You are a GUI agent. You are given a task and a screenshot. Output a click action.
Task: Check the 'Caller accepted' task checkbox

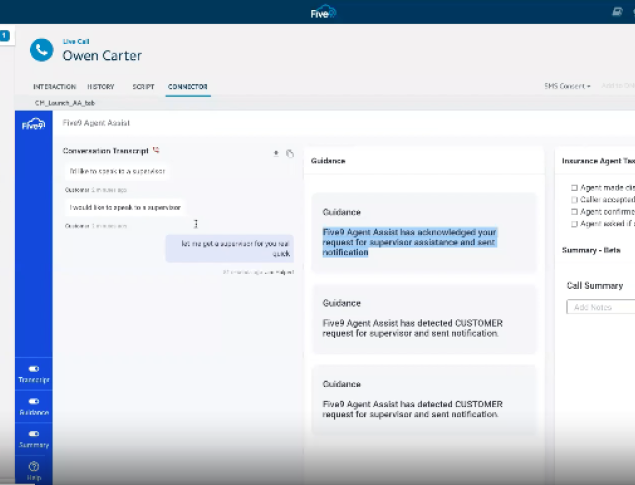pos(574,199)
